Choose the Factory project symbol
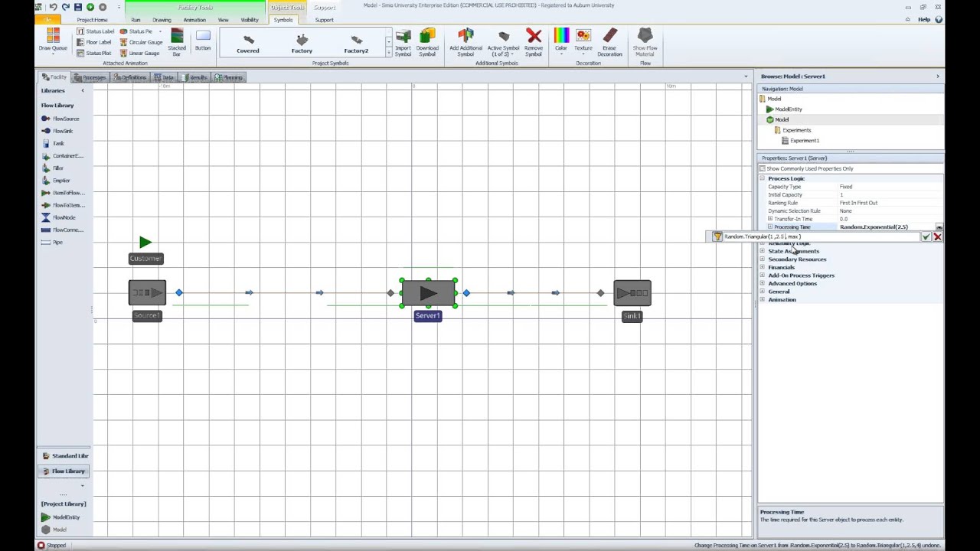Screen dimensions: 980x551 [302, 44]
